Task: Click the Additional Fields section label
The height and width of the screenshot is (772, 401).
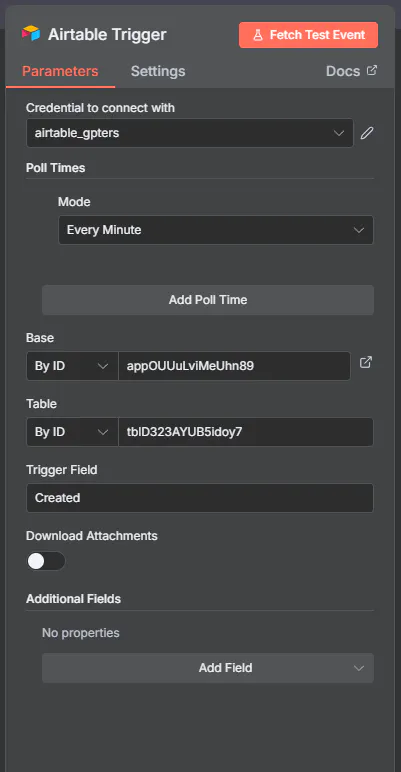Action: click(73, 599)
